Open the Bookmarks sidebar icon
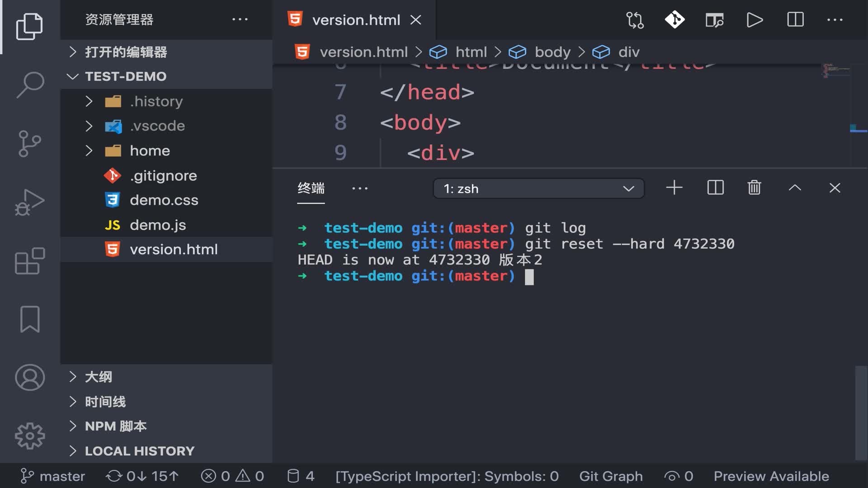 30,319
